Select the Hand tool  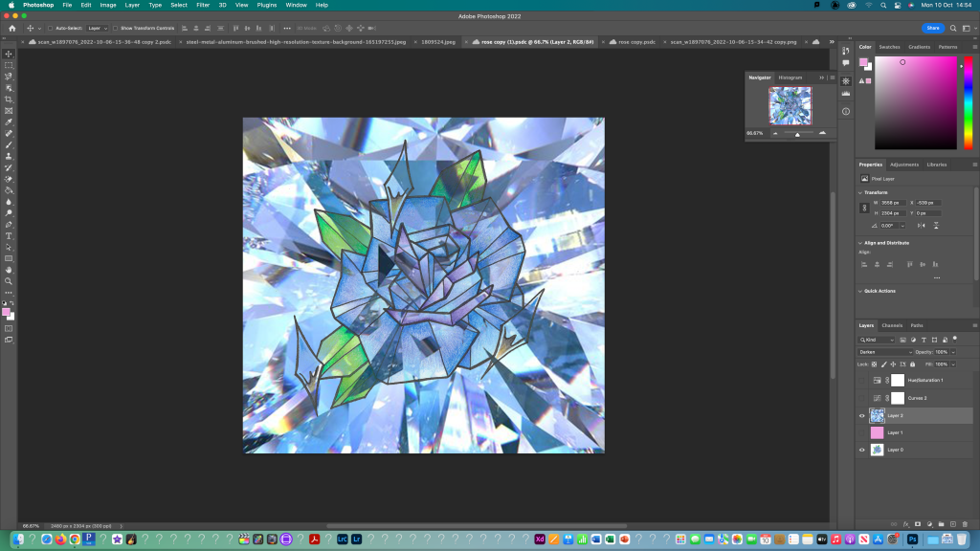click(9, 270)
